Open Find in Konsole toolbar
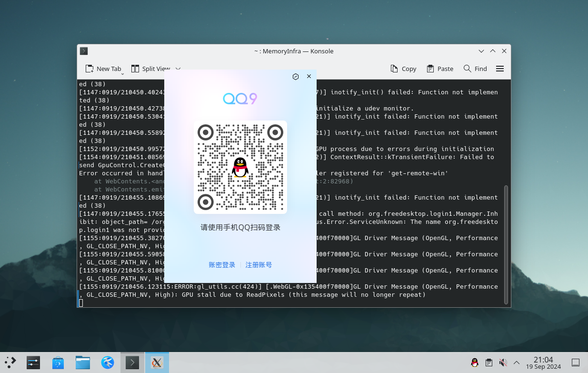 pyautogui.click(x=475, y=69)
